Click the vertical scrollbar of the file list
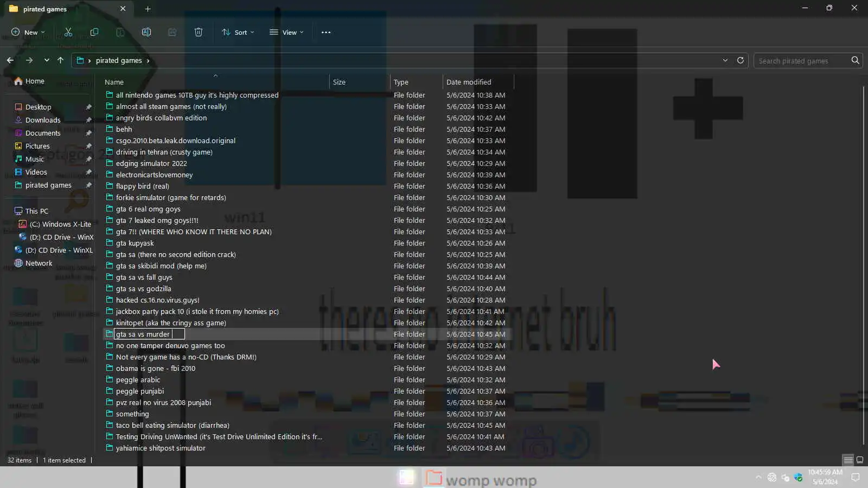 (863, 266)
